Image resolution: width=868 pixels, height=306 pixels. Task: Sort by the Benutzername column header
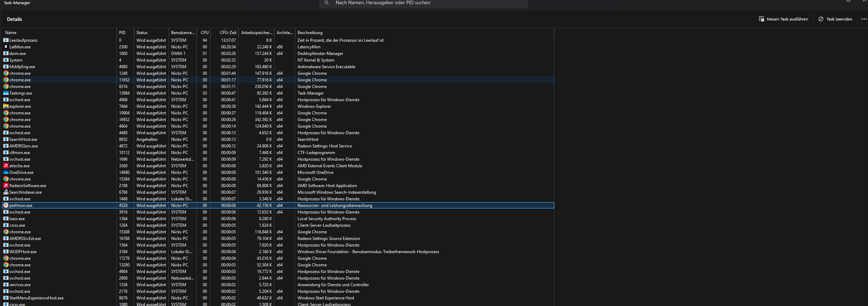[183, 33]
